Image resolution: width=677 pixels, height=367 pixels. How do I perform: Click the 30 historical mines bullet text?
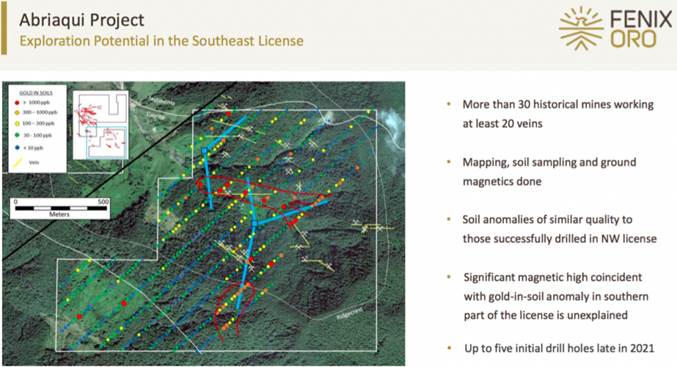[x=558, y=114]
